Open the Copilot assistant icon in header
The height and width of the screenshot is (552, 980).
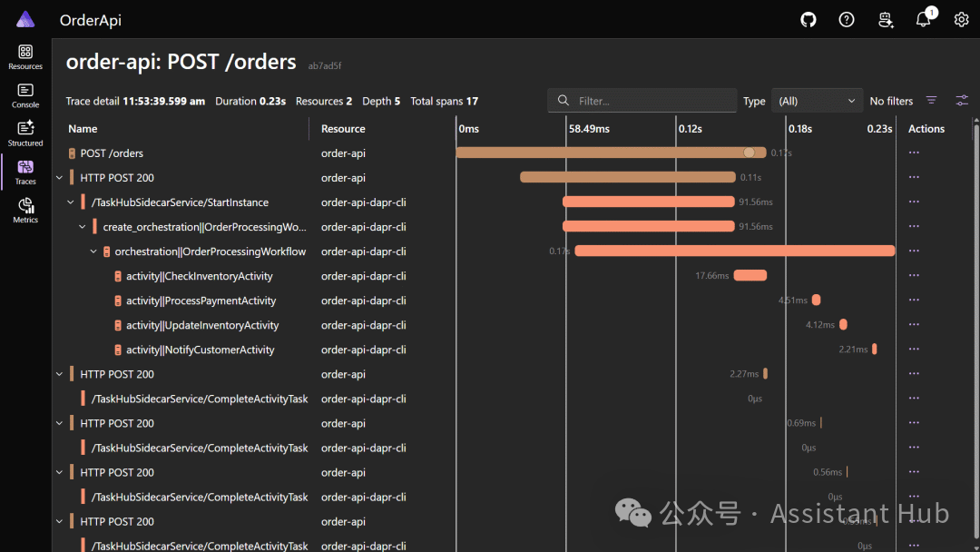pos(885,20)
